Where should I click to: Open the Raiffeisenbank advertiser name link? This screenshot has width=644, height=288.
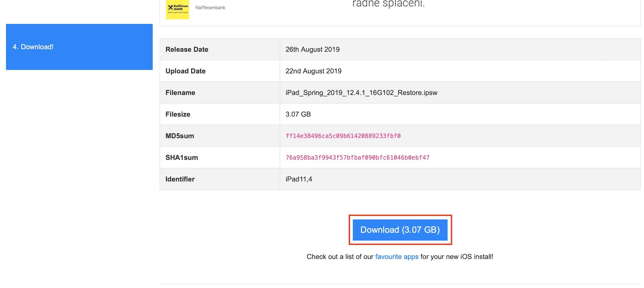[x=210, y=8]
